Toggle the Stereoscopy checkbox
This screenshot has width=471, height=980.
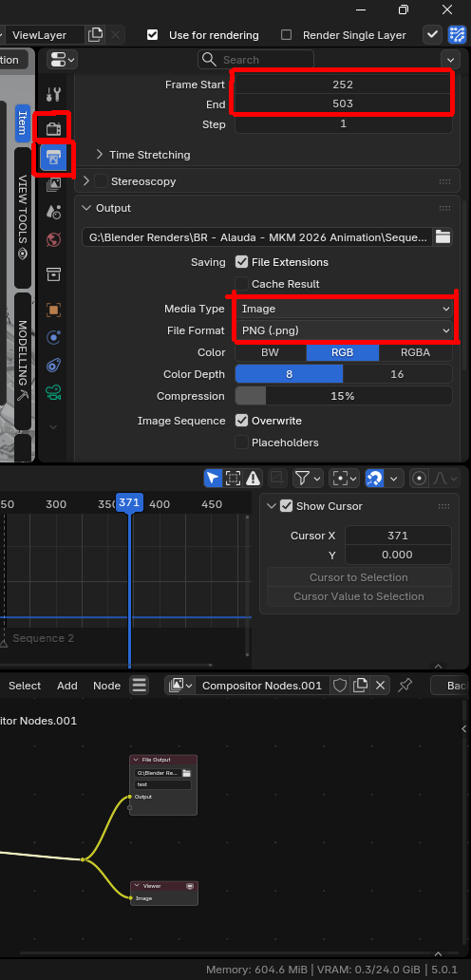point(101,181)
